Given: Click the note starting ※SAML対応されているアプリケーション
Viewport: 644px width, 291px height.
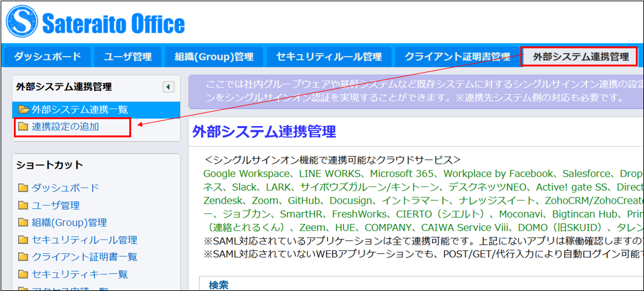Looking at the screenshot, I should click(x=423, y=241).
